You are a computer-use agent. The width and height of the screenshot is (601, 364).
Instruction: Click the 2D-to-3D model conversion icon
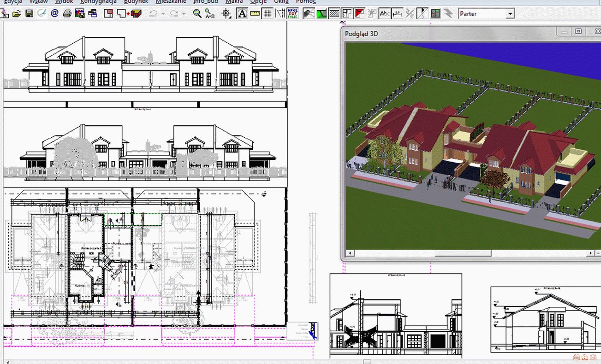[x=130, y=14]
